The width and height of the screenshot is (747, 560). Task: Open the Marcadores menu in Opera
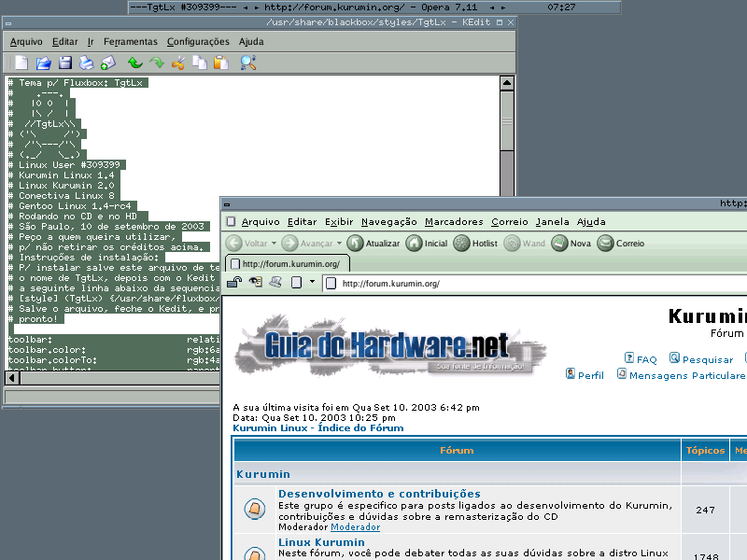[454, 222]
